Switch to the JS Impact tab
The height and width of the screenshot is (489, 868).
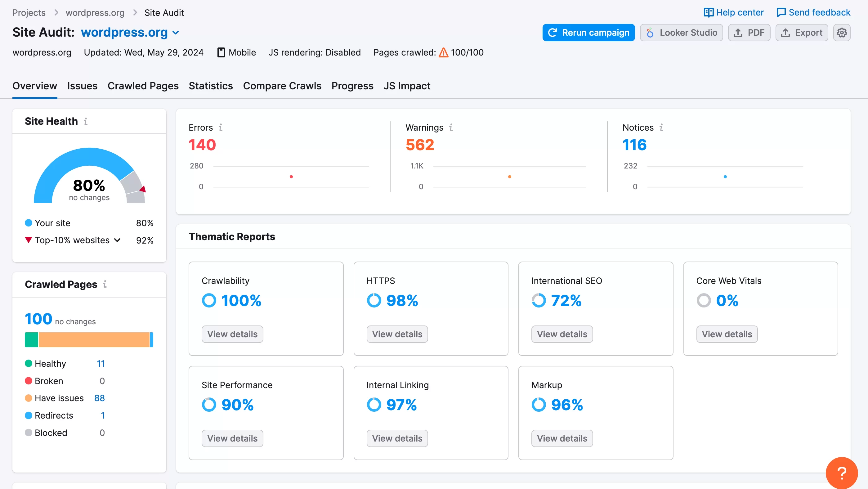[x=407, y=85]
